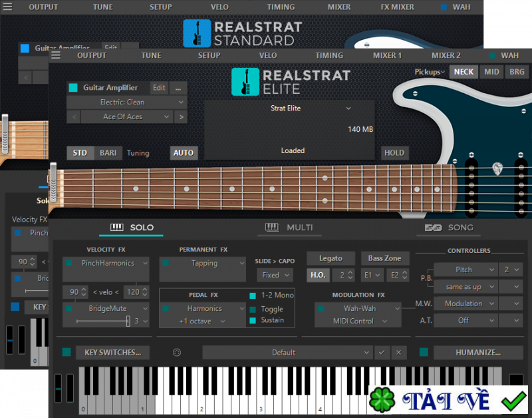
Task: Open PinchHarmonics effect dropdown
Action: (110, 263)
